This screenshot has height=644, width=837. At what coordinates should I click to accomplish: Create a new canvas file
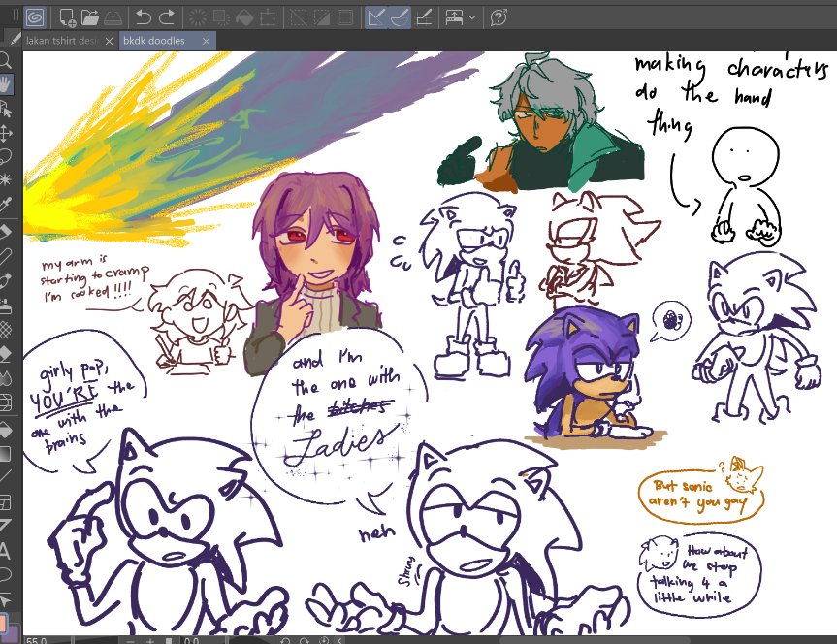67,17
